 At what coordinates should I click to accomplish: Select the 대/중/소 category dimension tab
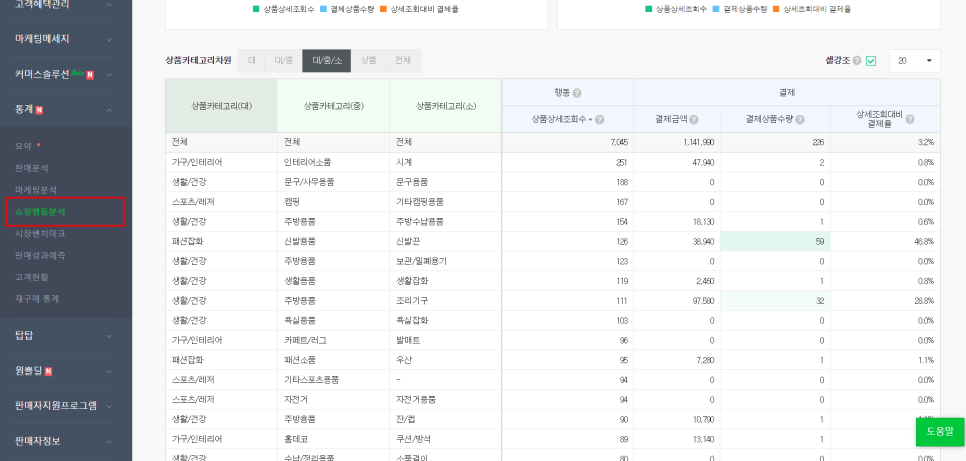tap(327, 60)
